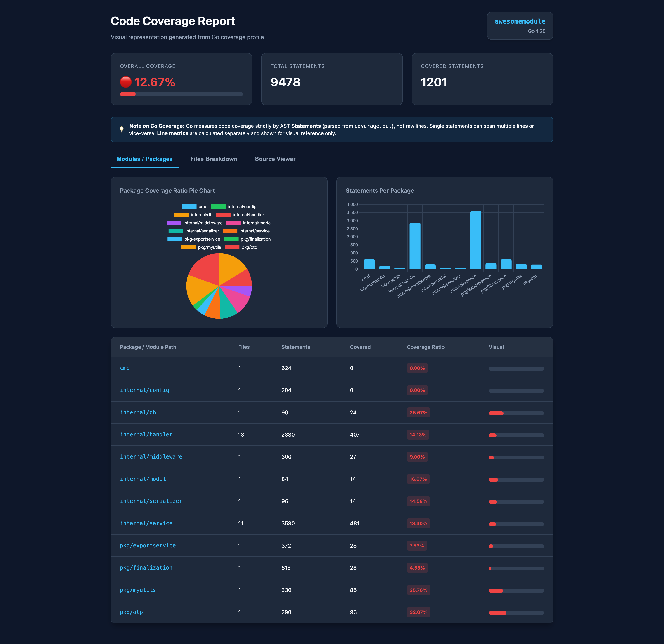Click the overall coverage progress bar
The width and height of the screenshot is (664, 644).
tap(181, 94)
